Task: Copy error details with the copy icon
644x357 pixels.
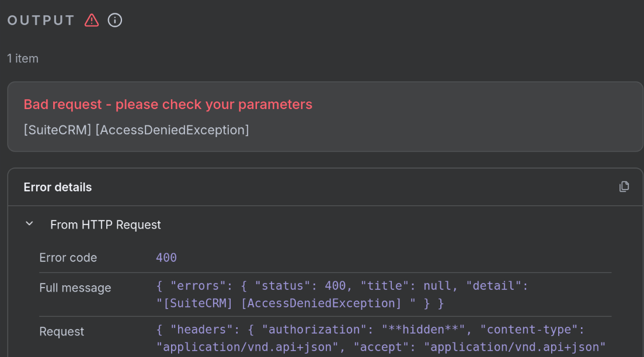Action: [x=624, y=187]
